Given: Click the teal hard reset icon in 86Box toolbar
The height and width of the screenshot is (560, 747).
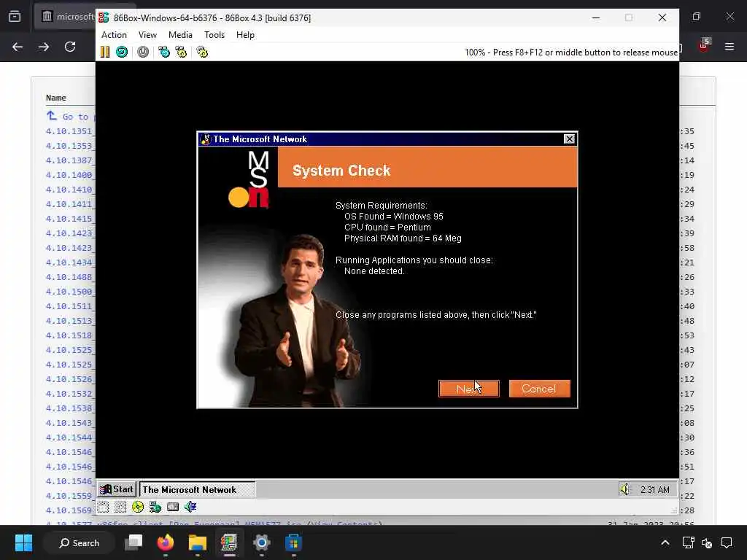Looking at the screenshot, I should pos(122,52).
